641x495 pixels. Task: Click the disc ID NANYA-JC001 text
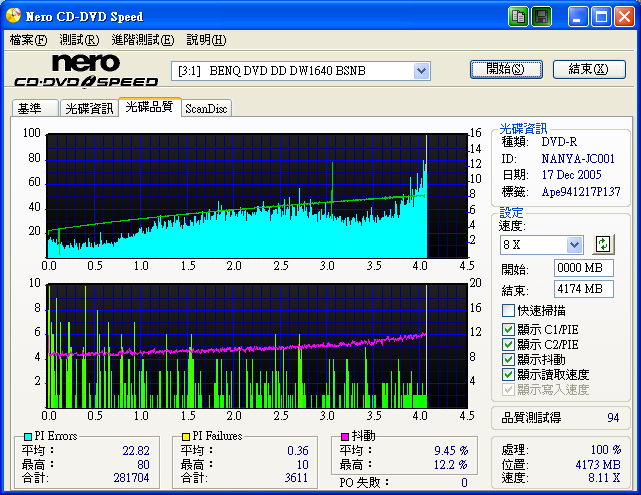[x=578, y=159]
